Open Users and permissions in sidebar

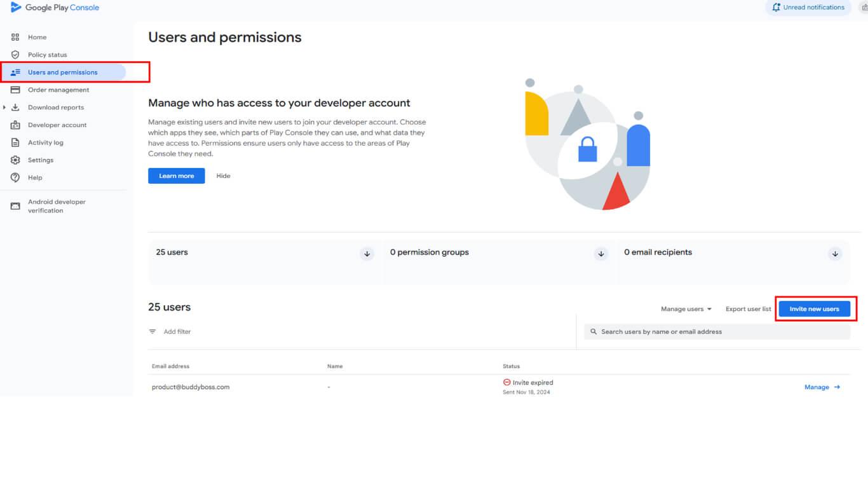pos(62,72)
